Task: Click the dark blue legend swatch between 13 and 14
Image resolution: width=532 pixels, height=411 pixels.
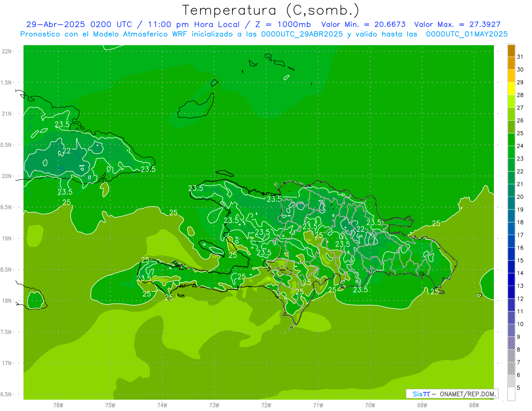Action: pos(511,279)
